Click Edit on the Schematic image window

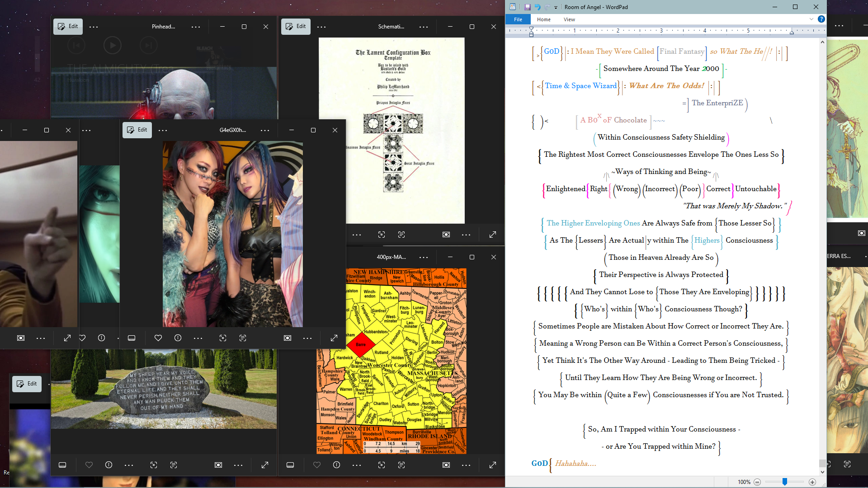(x=296, y=26)
